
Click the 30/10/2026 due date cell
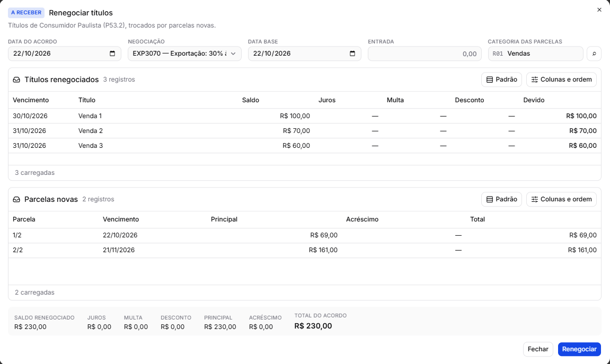30,116
